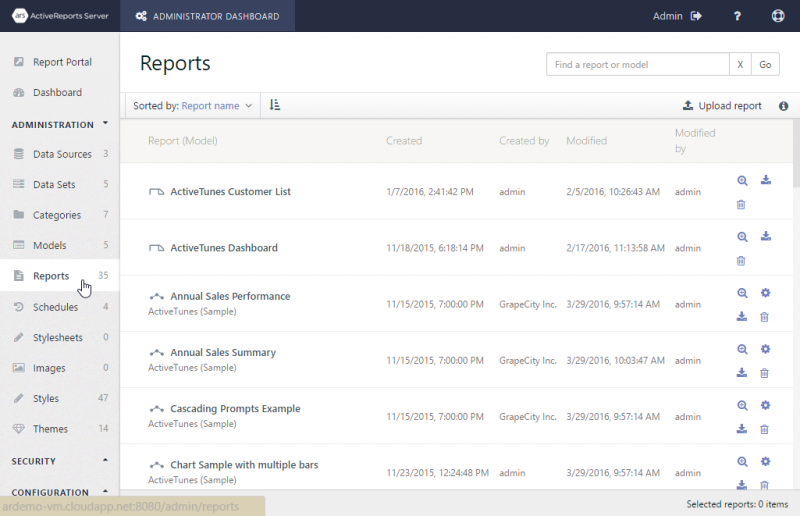Click the Selected reports: 0 items status

737,504
